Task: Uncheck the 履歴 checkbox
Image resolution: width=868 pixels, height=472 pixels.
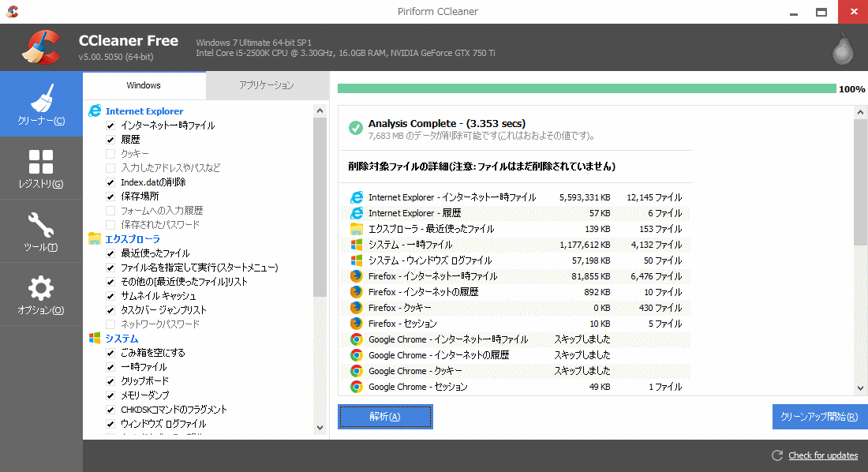Action: tap(110, 140)
